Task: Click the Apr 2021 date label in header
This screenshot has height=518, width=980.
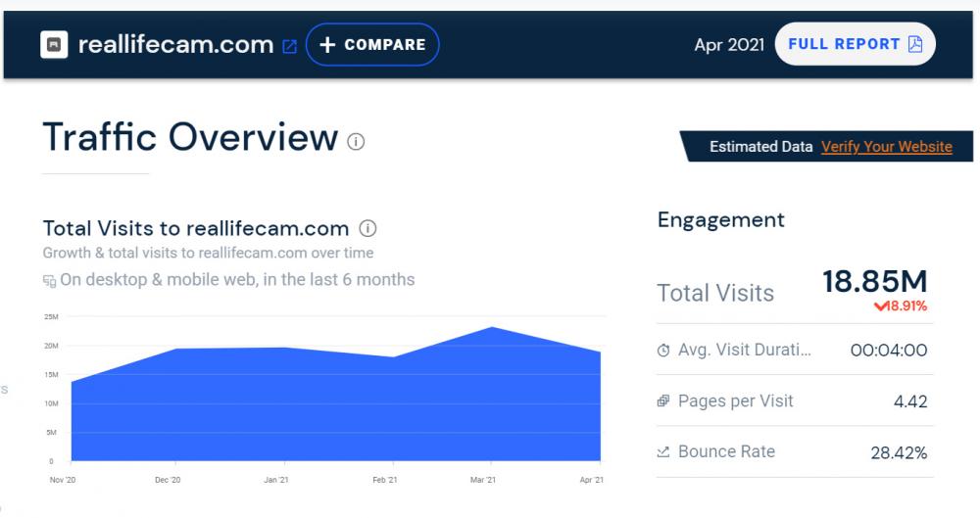Action: [x=728, y=45]
